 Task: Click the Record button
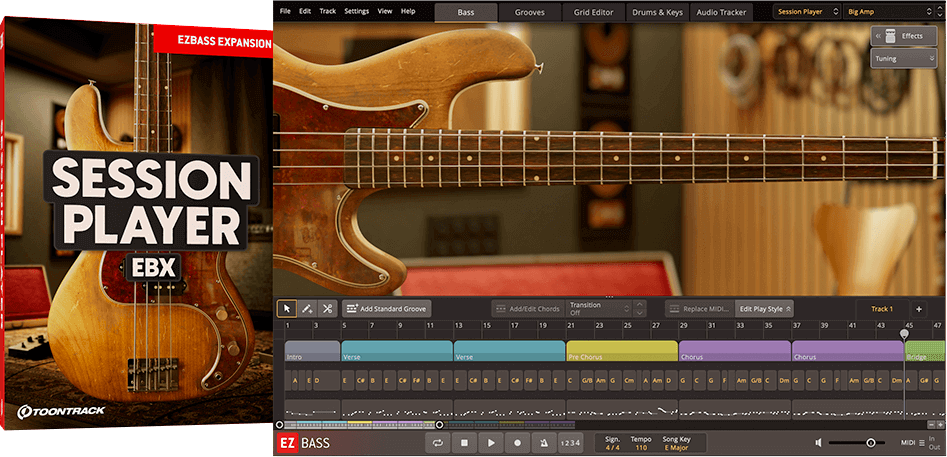[517, 442]
